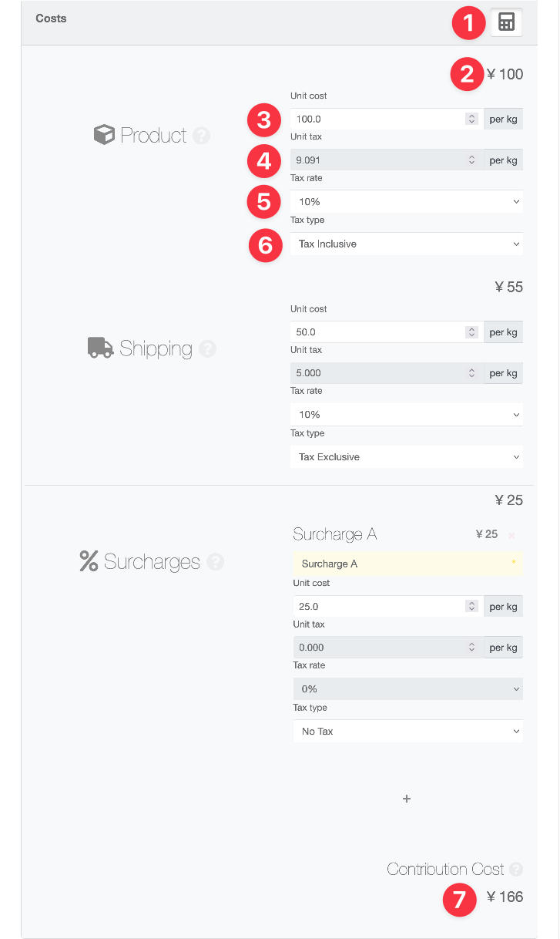Image resolution: width=560 pixels, height=939 pixels.
Task: Click the Product box icon
Action: [104, 136]
